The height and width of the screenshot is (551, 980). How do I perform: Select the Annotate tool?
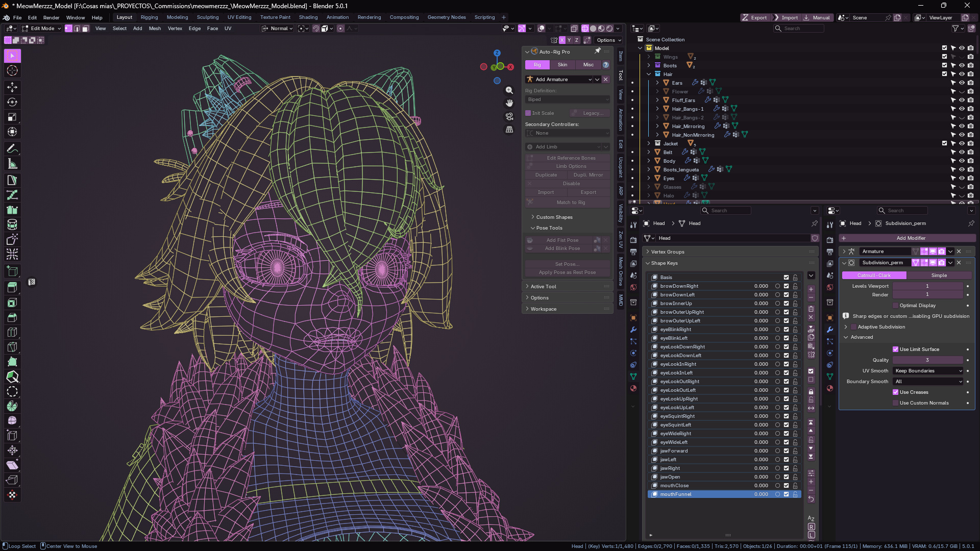[12, 148]
